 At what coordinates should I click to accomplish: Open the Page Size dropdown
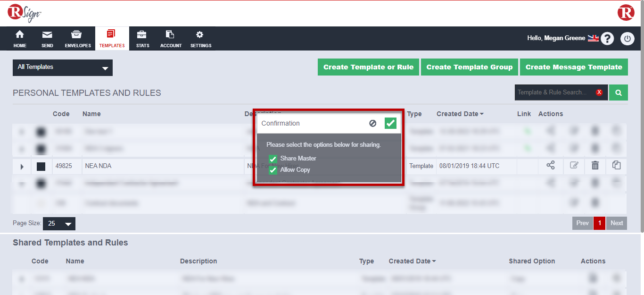coord(59,224)
